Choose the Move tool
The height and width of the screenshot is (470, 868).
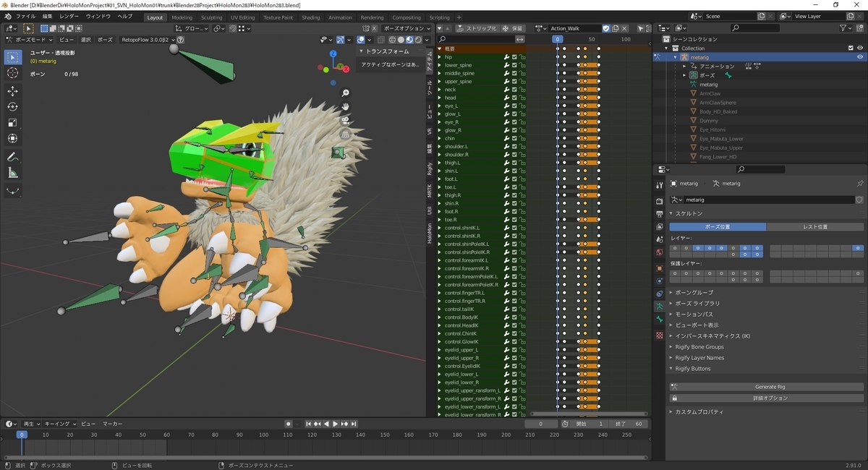pyautogui.click(x=13, y=91)
